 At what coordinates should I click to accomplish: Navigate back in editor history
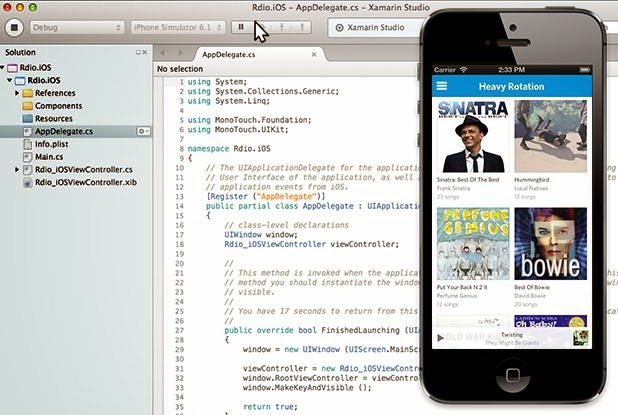(x=162, y=52)
